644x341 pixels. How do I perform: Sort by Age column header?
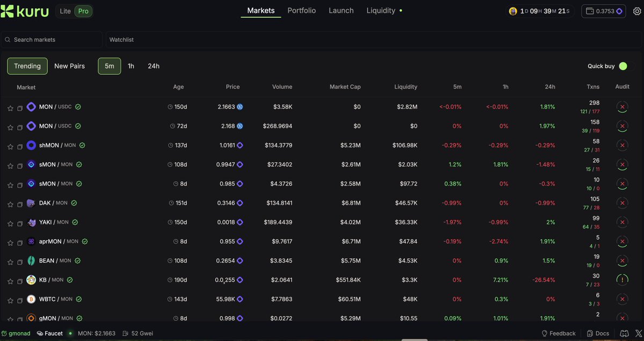coord(178,87)
